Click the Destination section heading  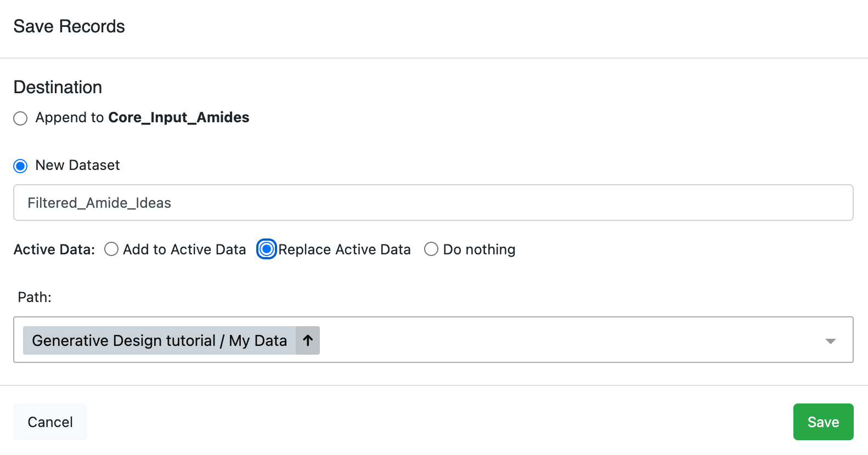tap(58, 87)
